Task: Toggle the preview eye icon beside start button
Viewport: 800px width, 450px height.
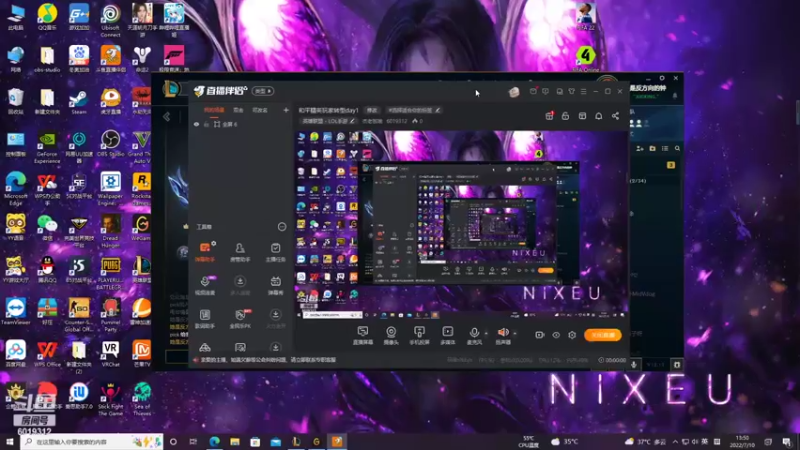Action: point(556,335)
